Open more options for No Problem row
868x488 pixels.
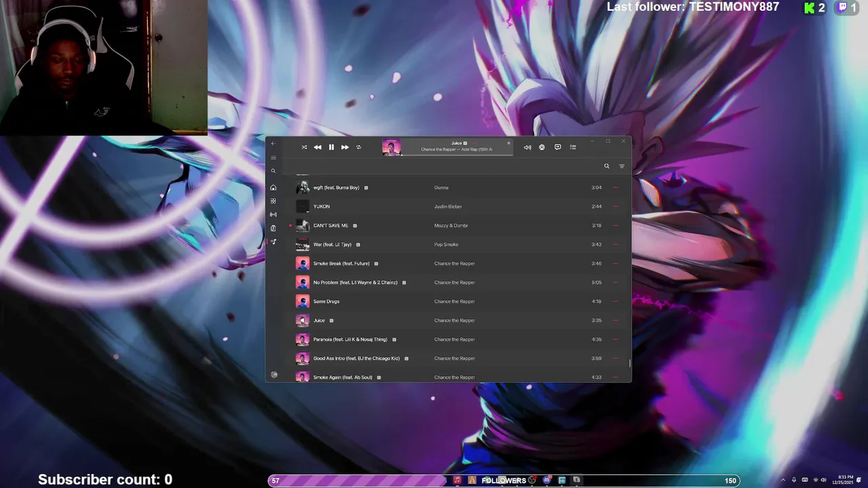tap(616, 283)
